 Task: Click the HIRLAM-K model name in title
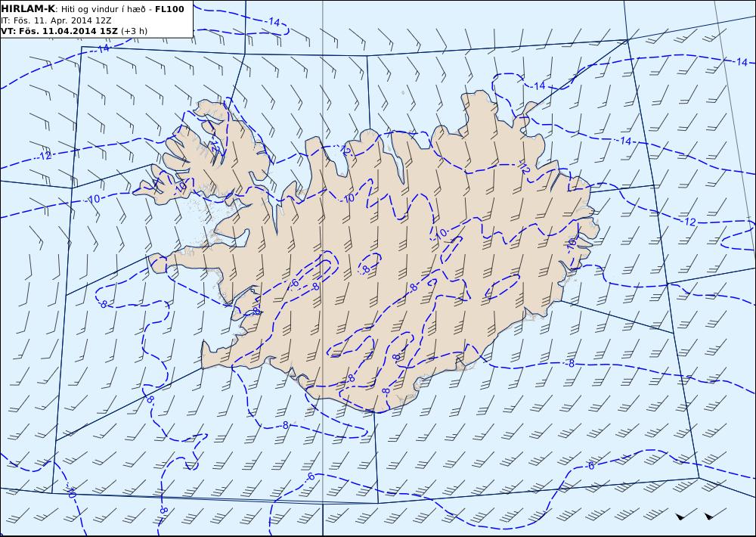pos(28,9)
